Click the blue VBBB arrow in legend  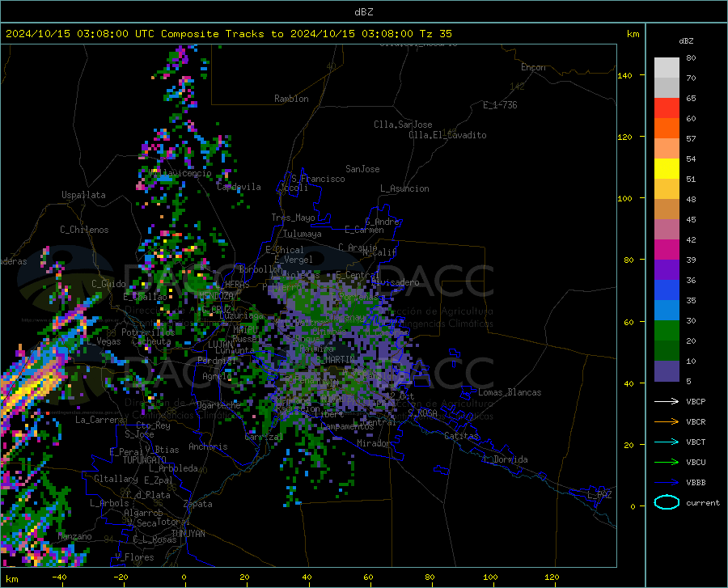coord(667,482)
